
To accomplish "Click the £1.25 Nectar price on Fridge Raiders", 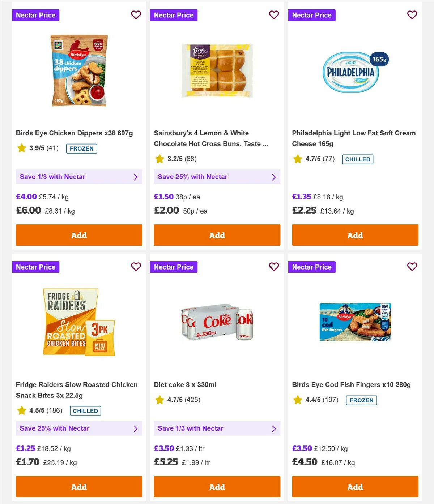I will click(25, 448).
